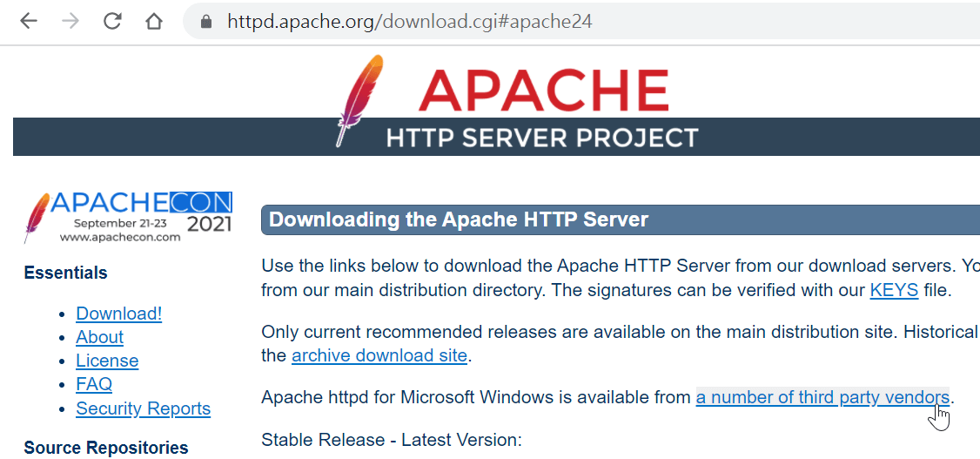Follow 'a number of third party vendors' link
The image size is (980, 459).
(822, 397)
